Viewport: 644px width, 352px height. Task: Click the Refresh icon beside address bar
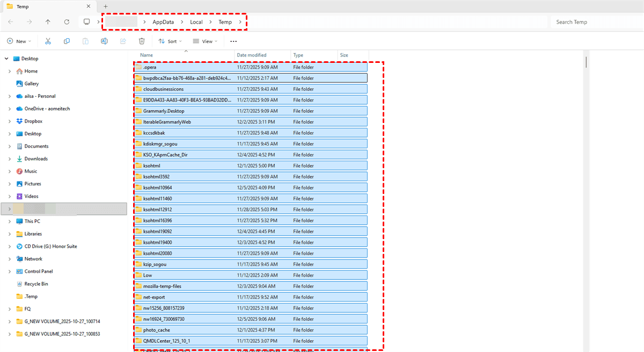(67, 22)
